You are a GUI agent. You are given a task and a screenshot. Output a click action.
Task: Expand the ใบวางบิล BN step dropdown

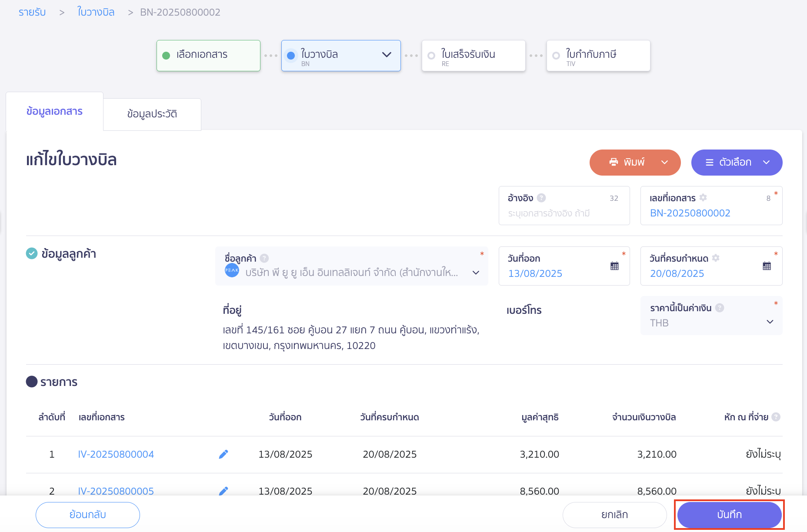(x=386, y=55)
